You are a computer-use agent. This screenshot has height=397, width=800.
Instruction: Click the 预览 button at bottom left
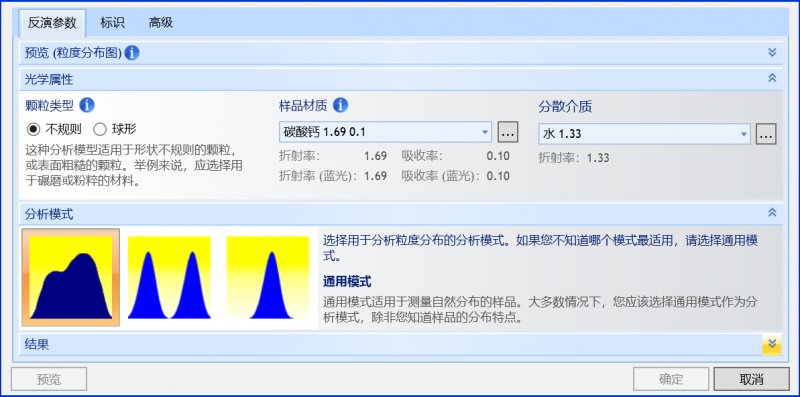(x=49, y=379)
